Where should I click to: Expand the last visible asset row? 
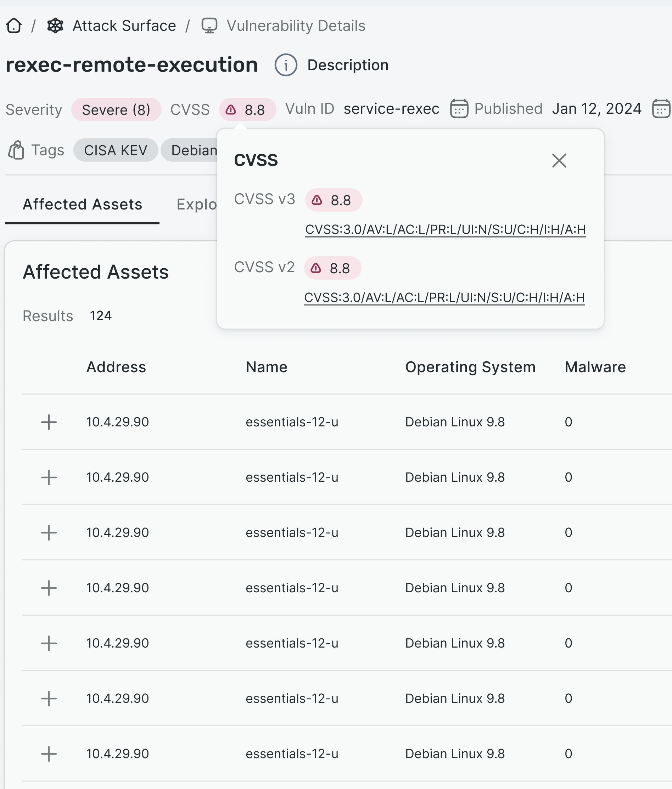49,754
